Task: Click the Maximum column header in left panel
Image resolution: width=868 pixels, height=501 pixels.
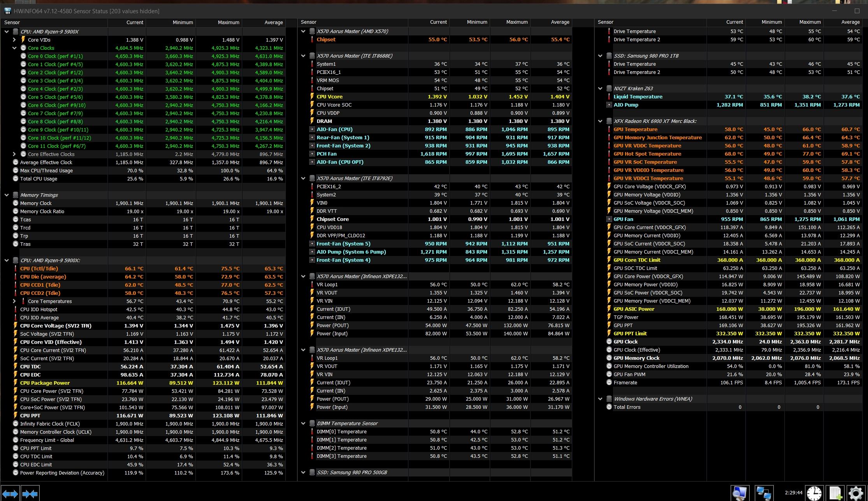Action: tap(228, 23)
